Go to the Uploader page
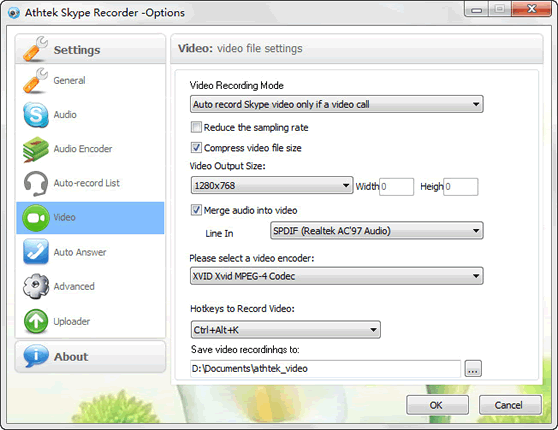Image resolution: width=558 pixels, height=430 pixels. coord(72,321)
